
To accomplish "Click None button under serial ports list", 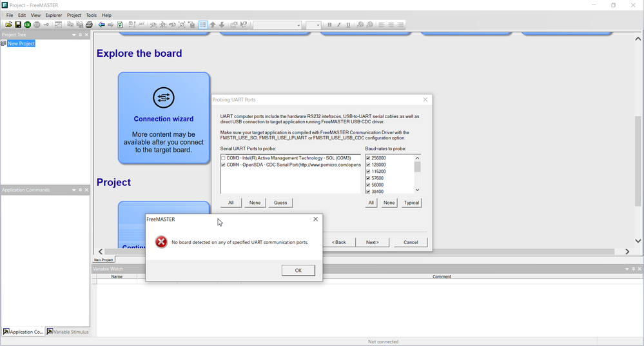I will click(255, 203).
